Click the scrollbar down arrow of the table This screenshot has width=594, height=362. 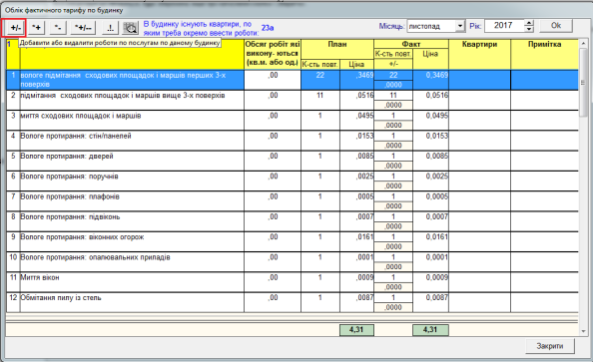[583, 331]
